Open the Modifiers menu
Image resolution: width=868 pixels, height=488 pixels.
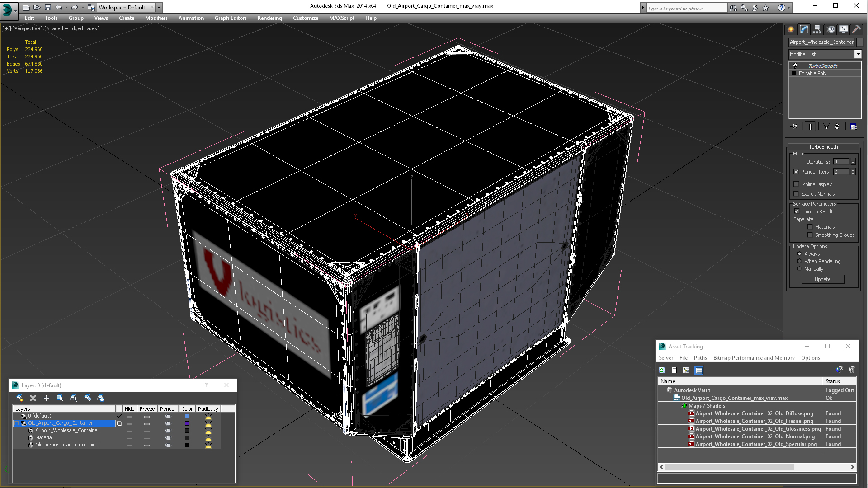(x=156, y=18)
